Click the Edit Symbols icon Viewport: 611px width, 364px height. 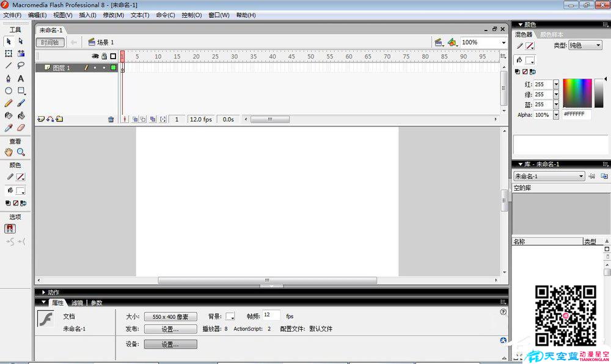[452, 42]
